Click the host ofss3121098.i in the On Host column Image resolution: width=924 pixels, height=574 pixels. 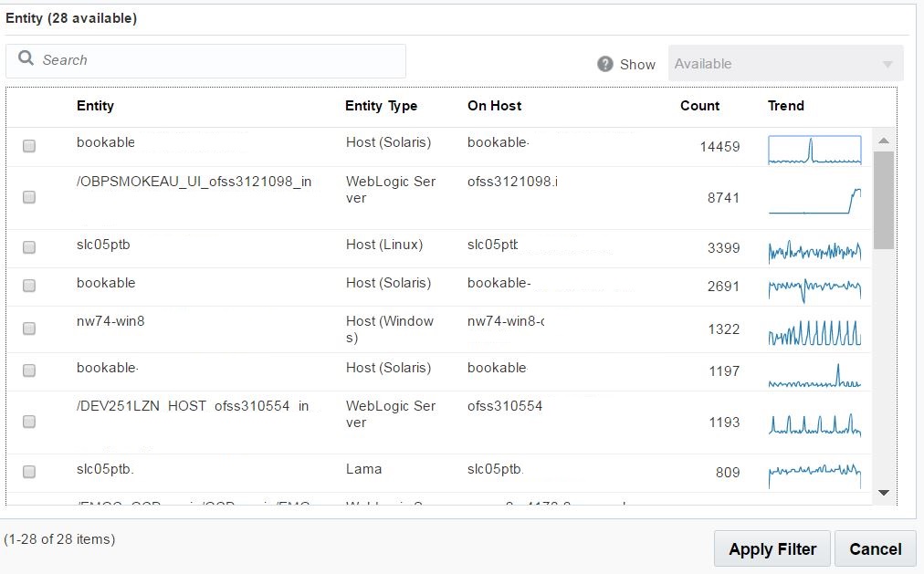(x=512, y=182)
